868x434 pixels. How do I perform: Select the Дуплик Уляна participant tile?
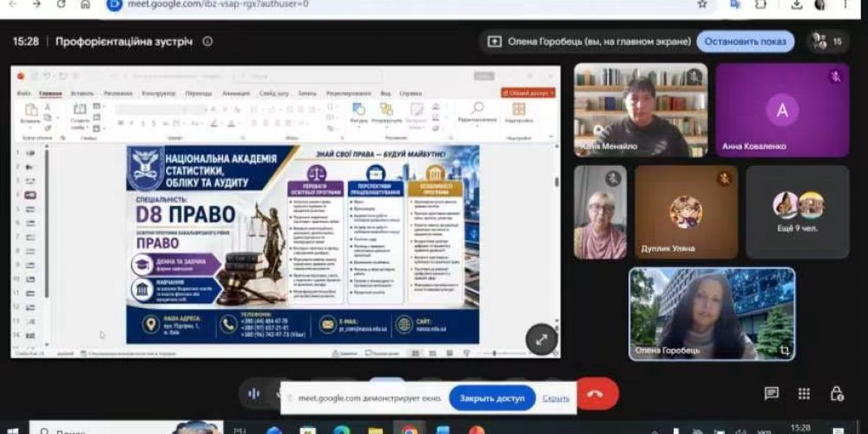click(x=686, y=212)
